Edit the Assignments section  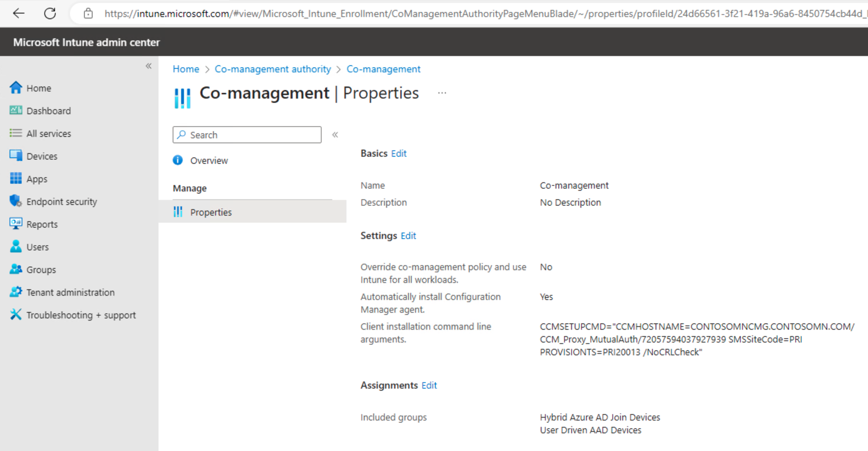click(429, 385)
